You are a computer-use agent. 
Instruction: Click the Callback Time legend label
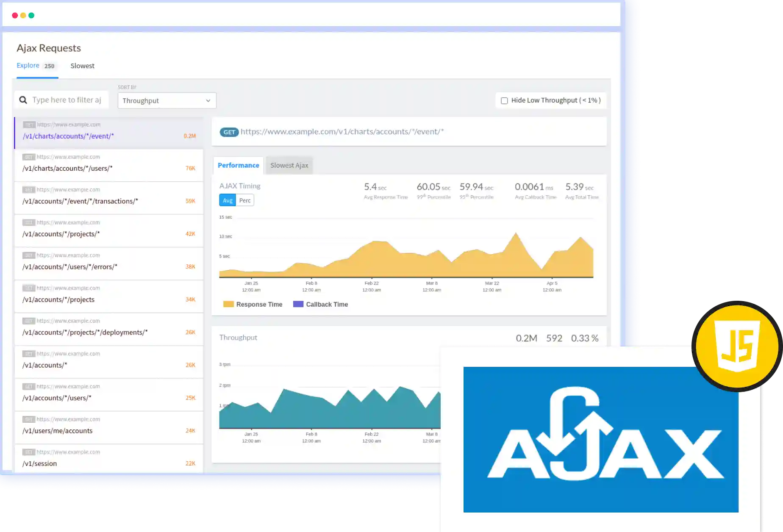[x=327, y=305]
